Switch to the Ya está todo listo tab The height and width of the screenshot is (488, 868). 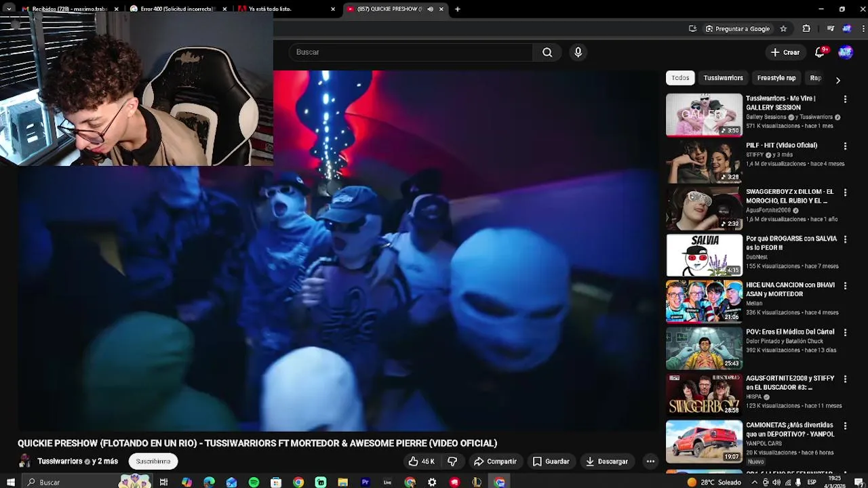[x=287, y=9]
